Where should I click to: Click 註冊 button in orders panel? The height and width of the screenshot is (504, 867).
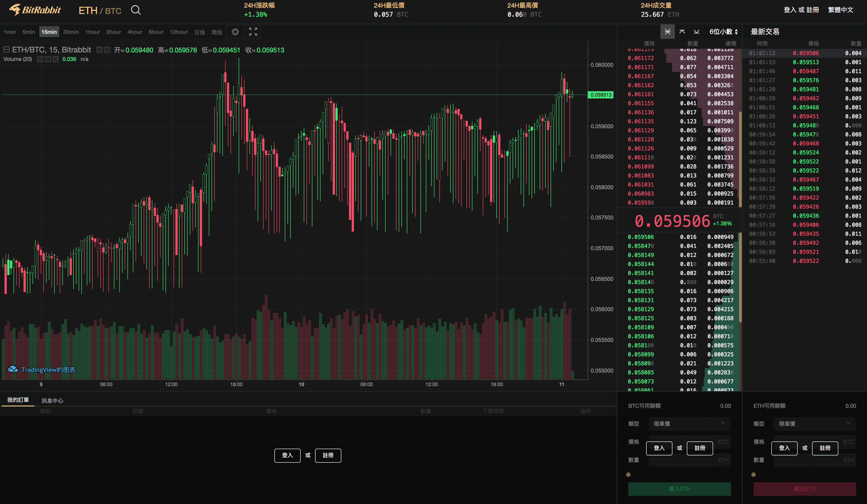pyautogui.click(x=328, y=455)
